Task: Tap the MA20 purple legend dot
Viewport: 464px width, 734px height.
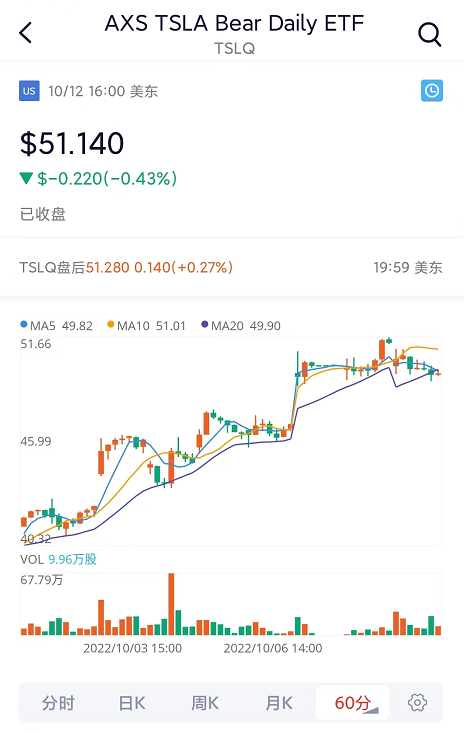Action: tap(205, 324)
